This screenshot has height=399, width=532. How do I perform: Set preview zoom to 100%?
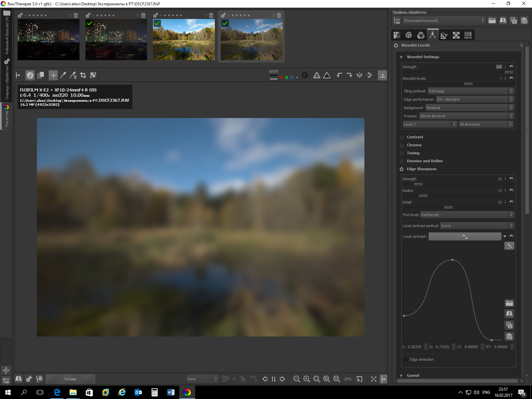337,379
